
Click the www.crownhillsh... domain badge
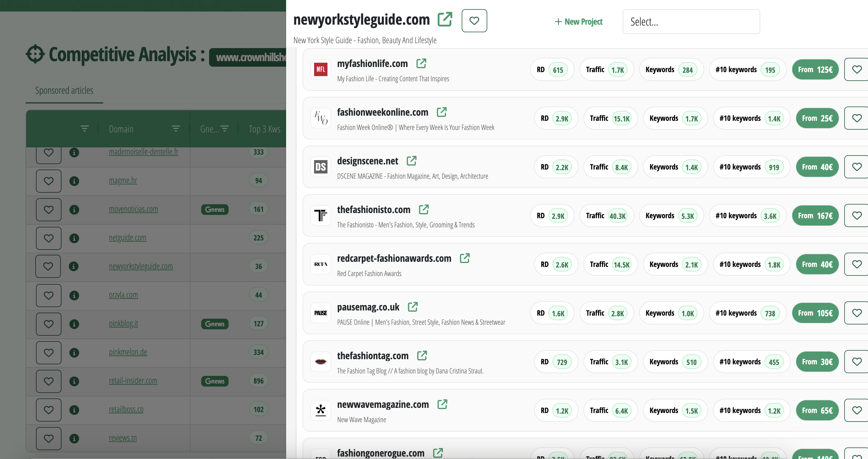tap(248, 57)
